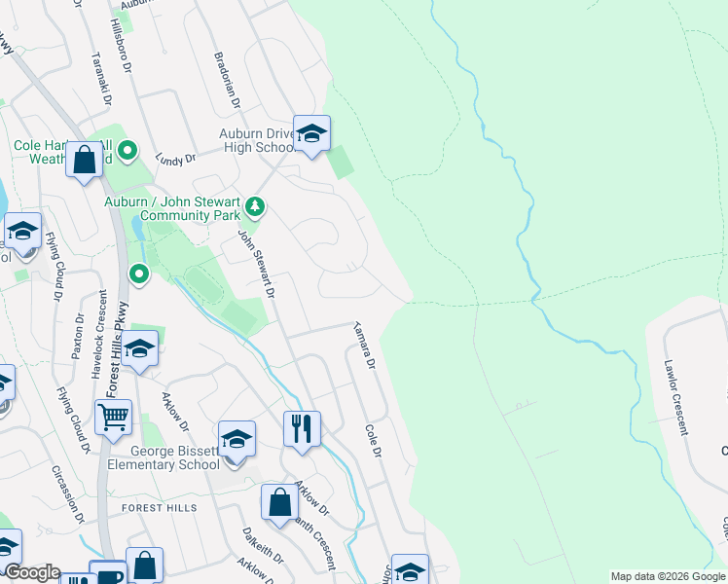Click the Lawlor Crescent street label
This screenshot has width=728, height=584.
coord(676,398)
